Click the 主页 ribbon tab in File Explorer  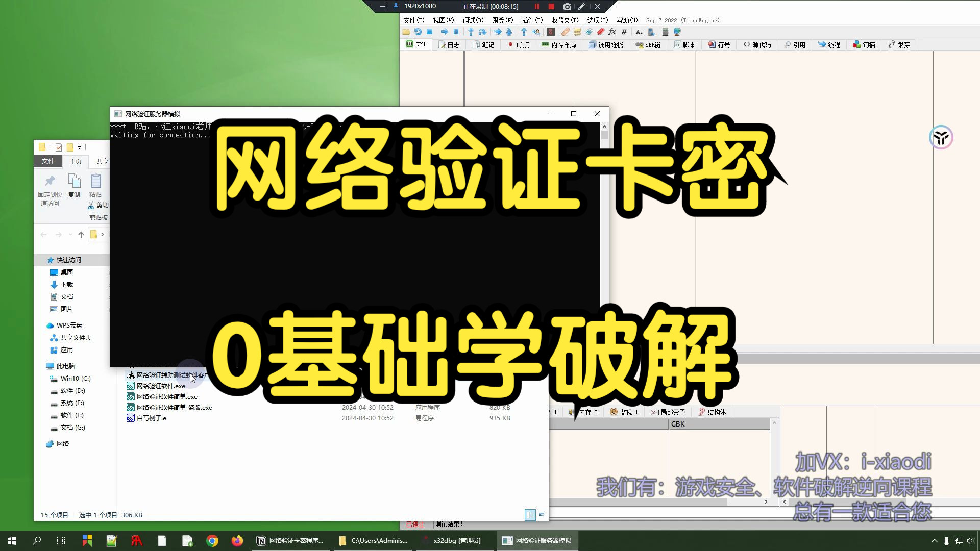76,161
